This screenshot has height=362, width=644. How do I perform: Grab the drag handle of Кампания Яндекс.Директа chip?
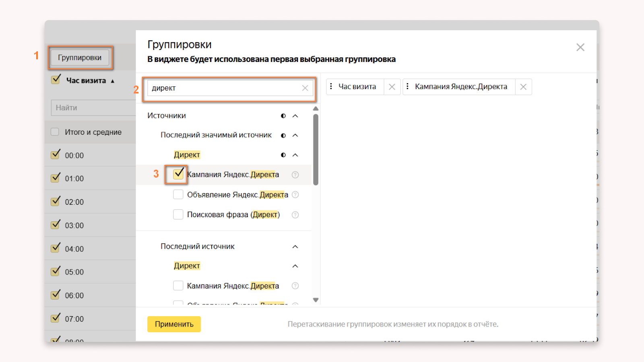pos(407,86)
